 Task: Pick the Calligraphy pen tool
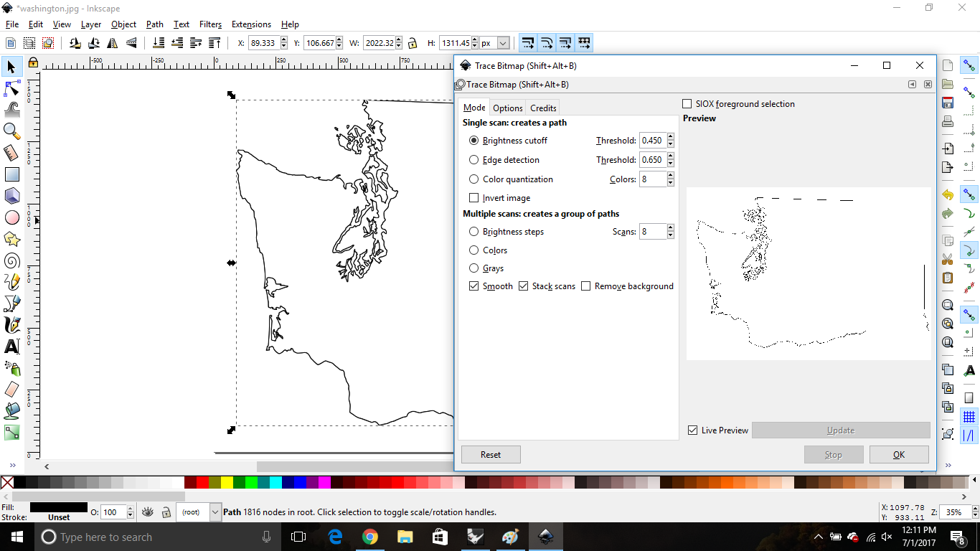(x=11, y=324)
